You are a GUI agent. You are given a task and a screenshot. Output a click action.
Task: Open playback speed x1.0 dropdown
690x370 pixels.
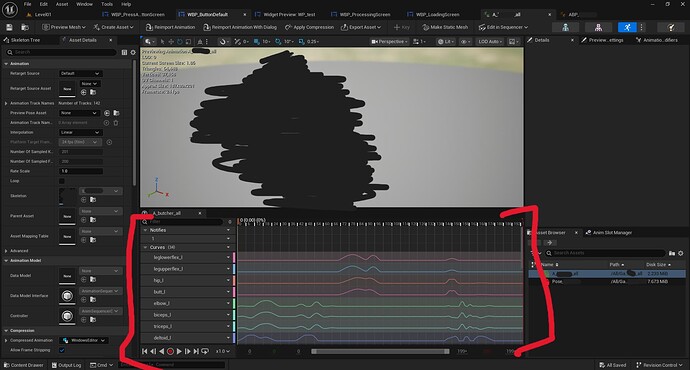click(222, 351)
